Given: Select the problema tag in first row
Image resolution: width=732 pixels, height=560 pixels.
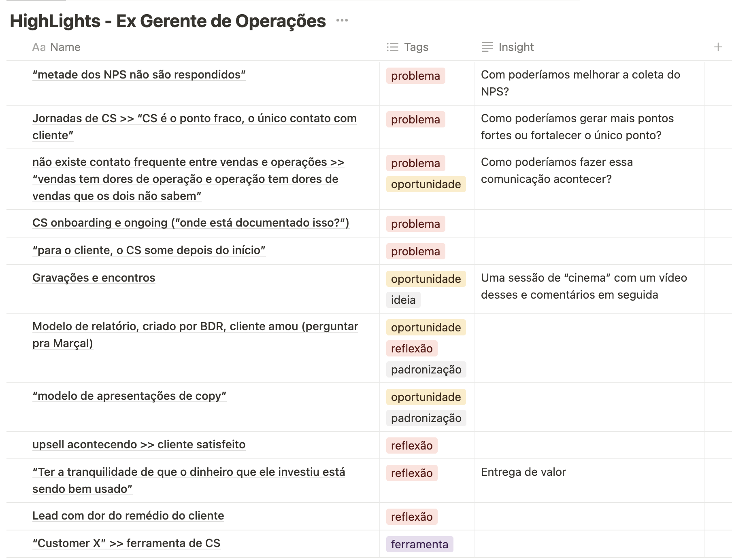Looking at the screenshot, I should pyautogui.click(x=415, y=76).
